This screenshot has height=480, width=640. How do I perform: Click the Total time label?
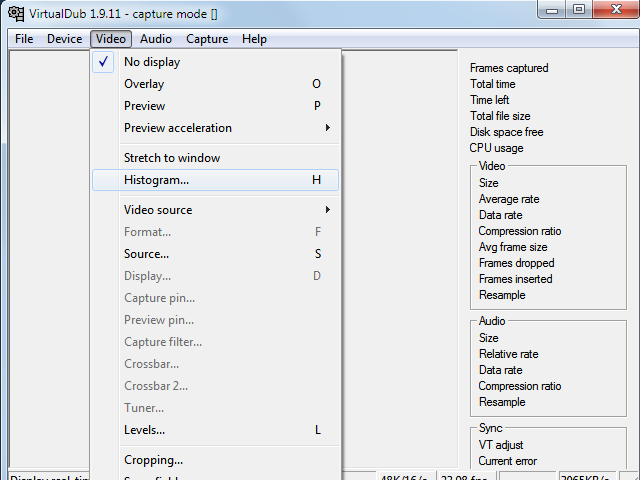pos(492,84)
